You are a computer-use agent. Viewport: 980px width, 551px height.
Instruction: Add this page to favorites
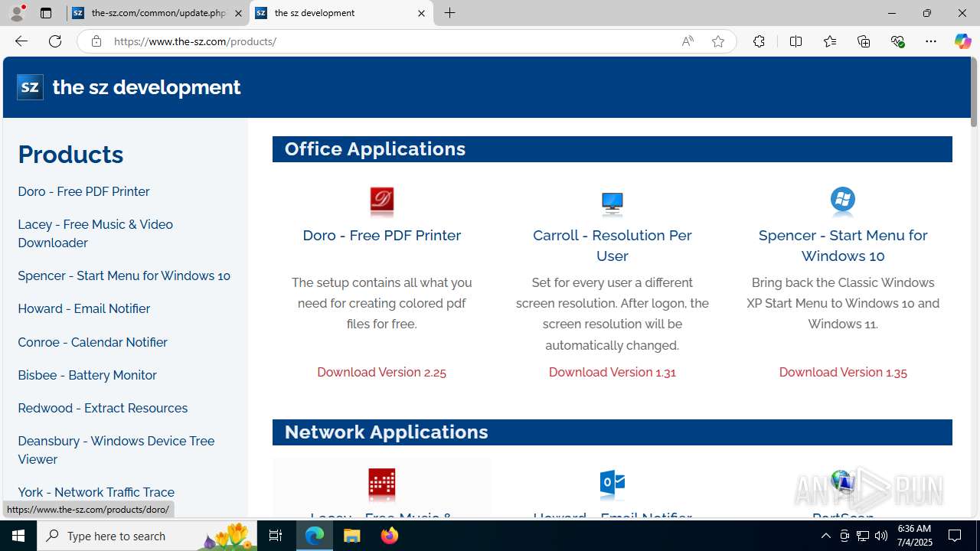tap(718, 41)
